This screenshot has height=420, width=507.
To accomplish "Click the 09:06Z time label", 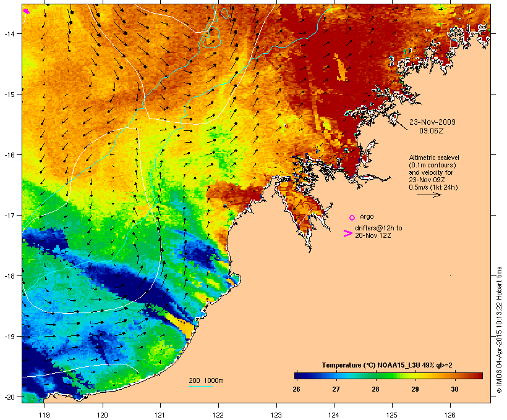I will 432,131.
